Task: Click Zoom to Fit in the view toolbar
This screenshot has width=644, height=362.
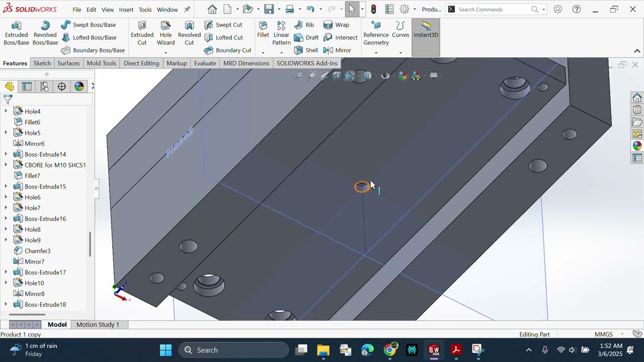Action: point(299,75)
